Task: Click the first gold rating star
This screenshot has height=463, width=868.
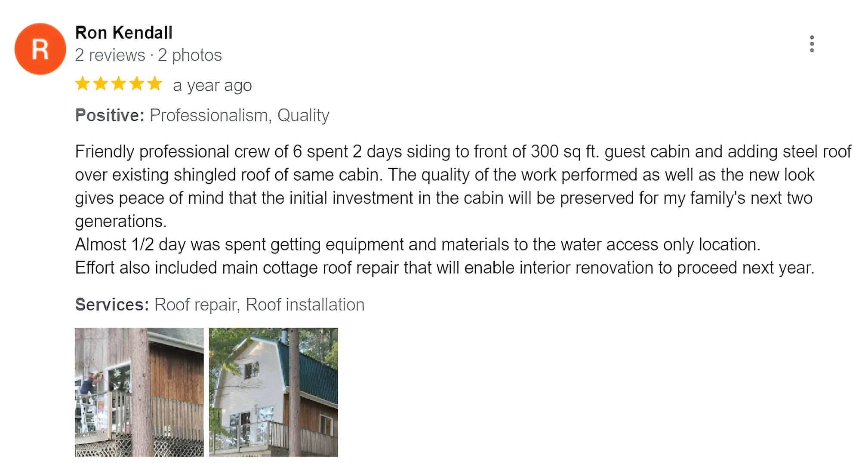Action: (82, 84)
